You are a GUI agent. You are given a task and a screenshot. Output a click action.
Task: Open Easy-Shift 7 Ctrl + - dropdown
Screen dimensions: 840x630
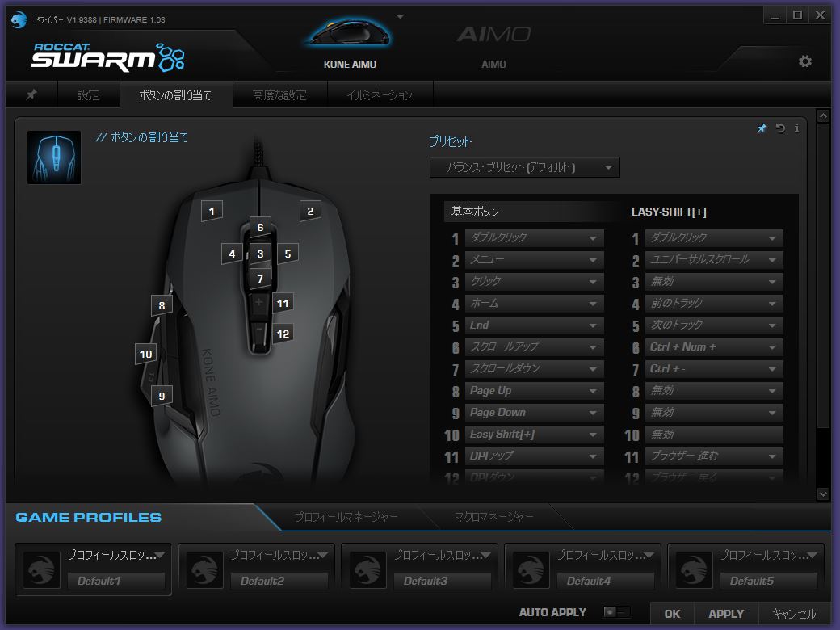pos(714,368)
